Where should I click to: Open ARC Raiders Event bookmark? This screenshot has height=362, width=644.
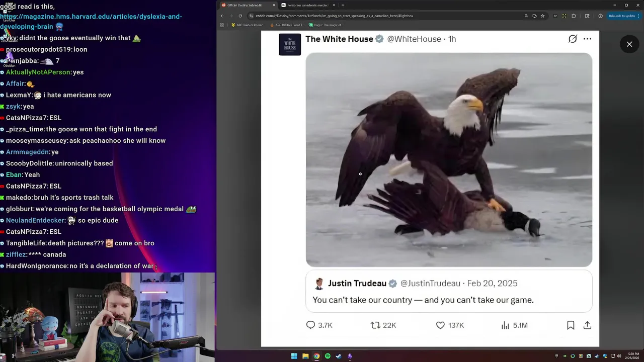286,25
